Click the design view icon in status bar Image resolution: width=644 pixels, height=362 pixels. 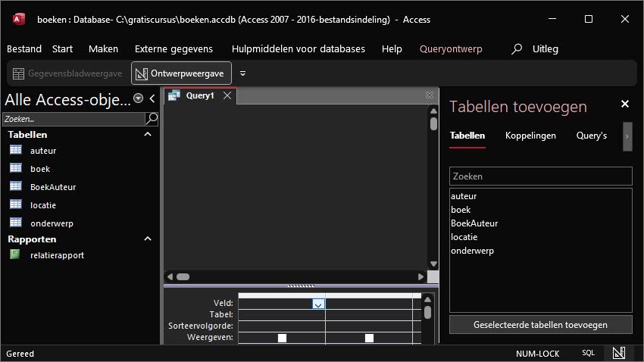619,353
